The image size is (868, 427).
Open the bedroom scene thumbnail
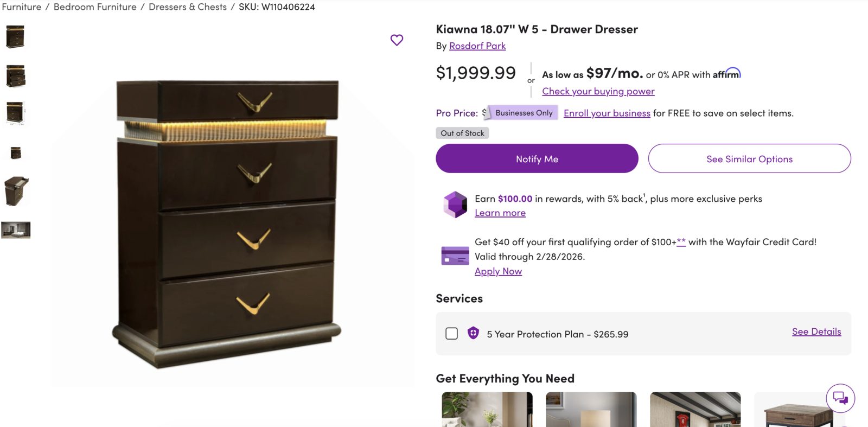(16, 230)
